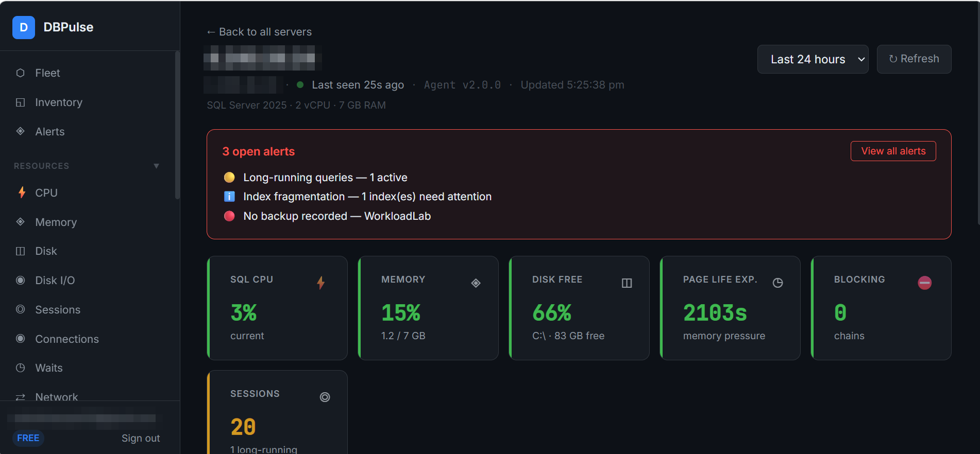Select Disk I/O under Resources

pyautogui.click(x=55, y=281)
